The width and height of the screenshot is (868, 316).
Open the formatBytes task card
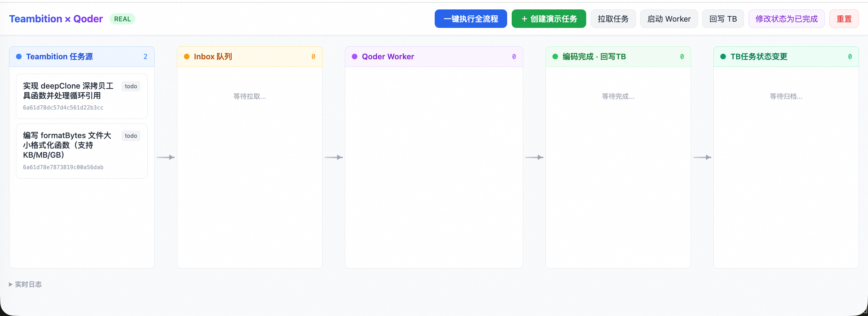click(82, 151)
